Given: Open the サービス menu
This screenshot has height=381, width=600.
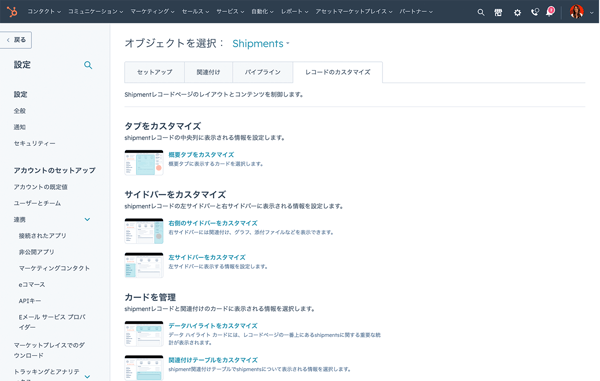Looking at the screenshot, I should click(230, 11).
